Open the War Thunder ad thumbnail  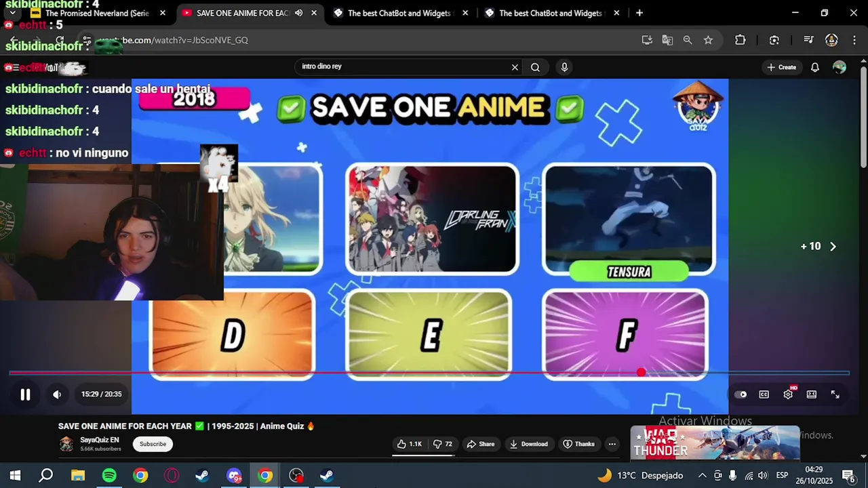[x=715, y=443]
